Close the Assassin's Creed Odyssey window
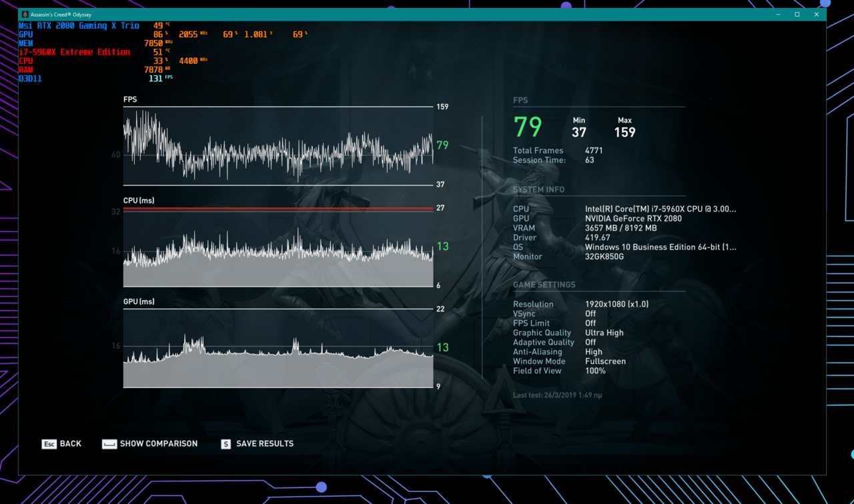The height and width of the screenshot is (504, 854). point(817,14)
